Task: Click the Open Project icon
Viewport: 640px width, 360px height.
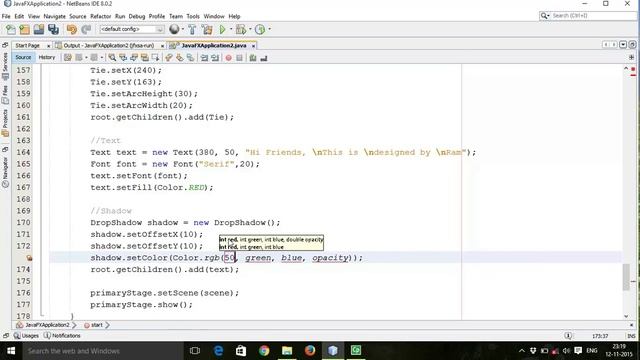Action: (x=39, y=29)
